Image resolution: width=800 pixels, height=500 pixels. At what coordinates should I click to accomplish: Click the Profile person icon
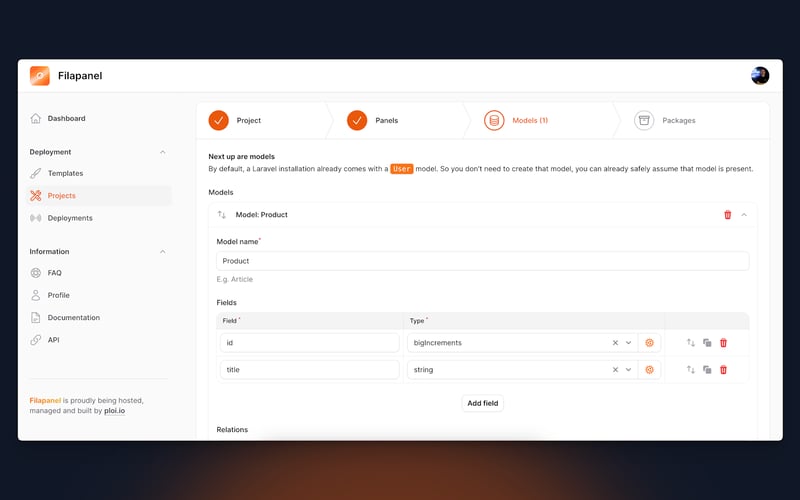pyautogui.click(x=36, y=295)
